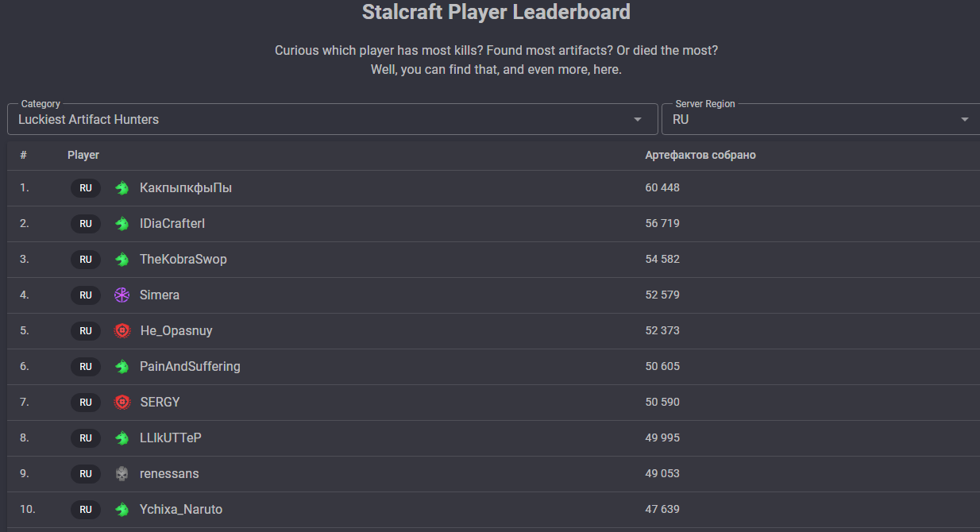Click the Category dropdown arrow

tap(638, 120)
